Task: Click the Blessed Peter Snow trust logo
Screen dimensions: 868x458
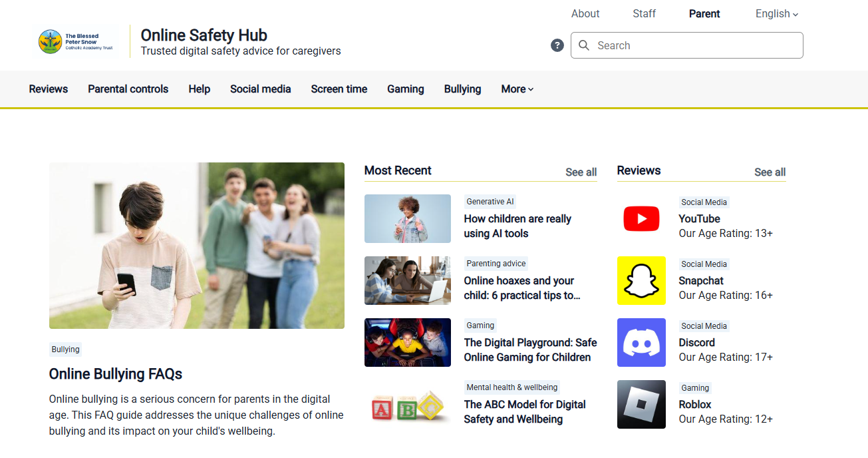Action: pos(76,42)
